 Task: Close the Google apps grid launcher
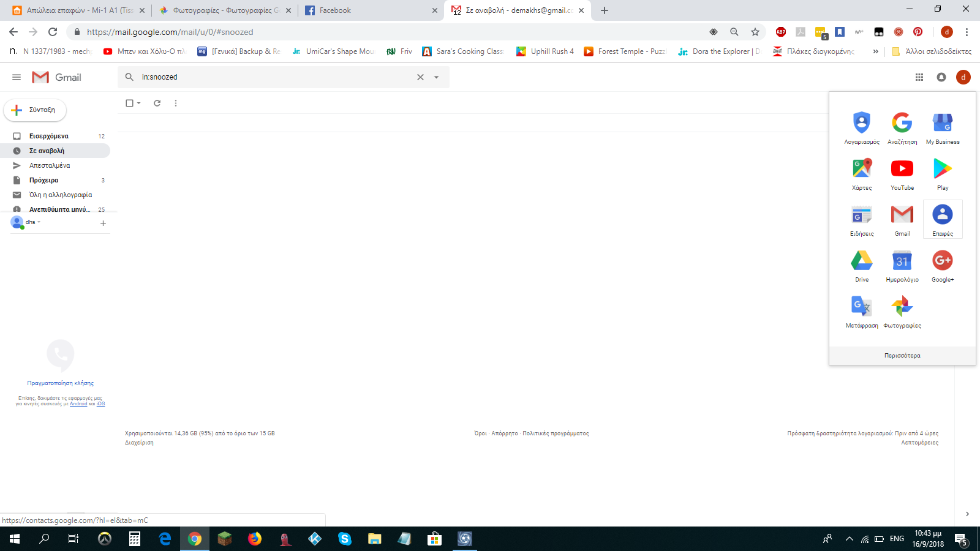[x=919, y=77]
